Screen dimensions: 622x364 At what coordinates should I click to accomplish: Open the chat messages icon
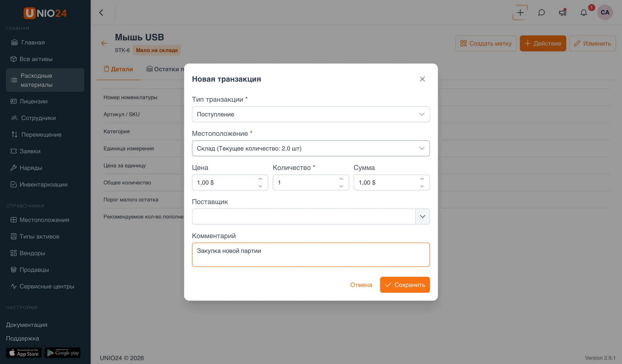541,13
